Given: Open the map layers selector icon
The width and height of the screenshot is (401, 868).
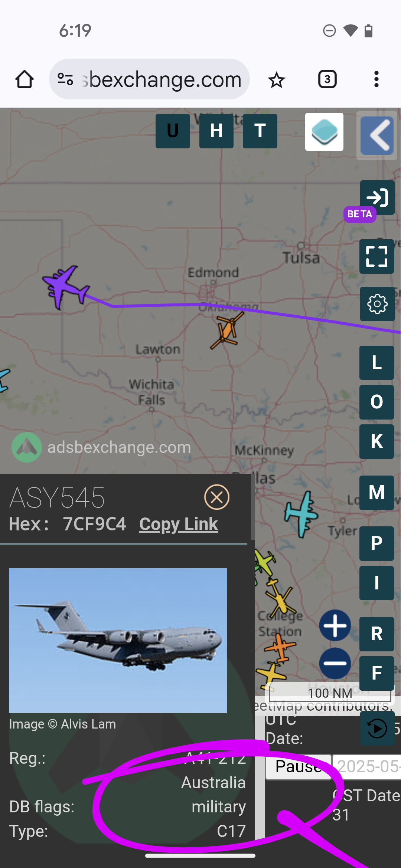Looking at the screenshot, I should click(x=324, y=132).
